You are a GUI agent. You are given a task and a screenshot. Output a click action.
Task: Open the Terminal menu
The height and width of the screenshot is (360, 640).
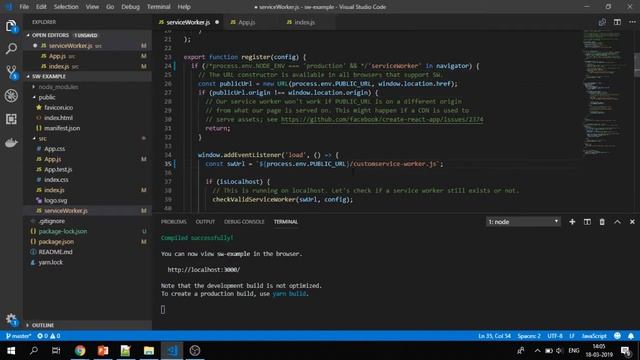coord(158,7)
